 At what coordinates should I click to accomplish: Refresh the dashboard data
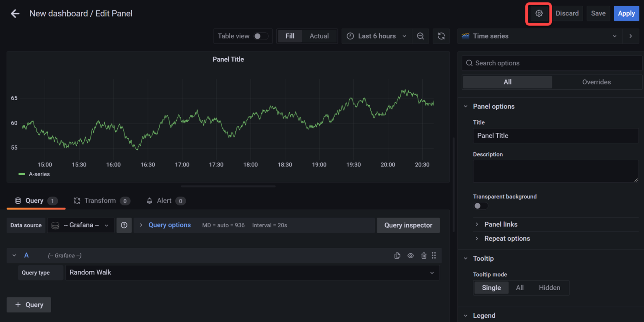click(441, 36)
